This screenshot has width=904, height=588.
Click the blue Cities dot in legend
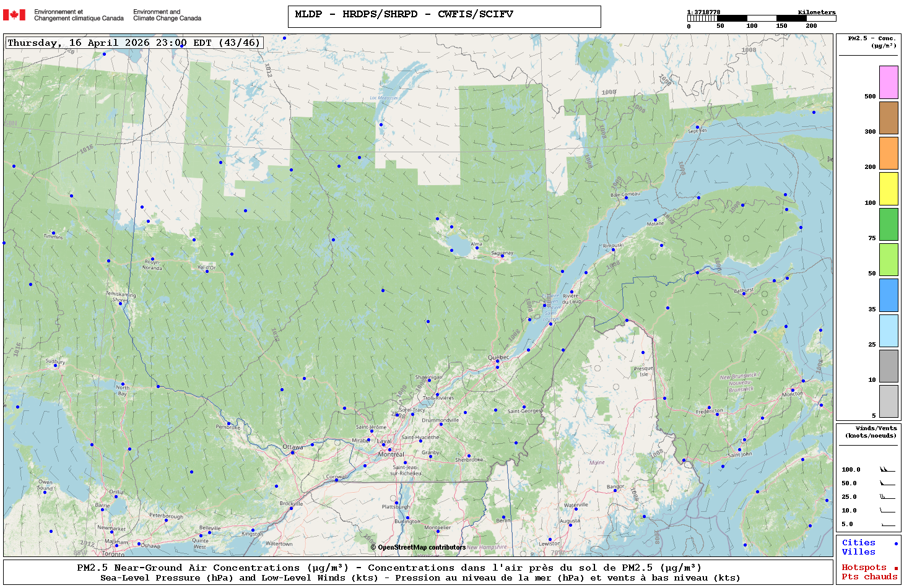click(895, 543)
